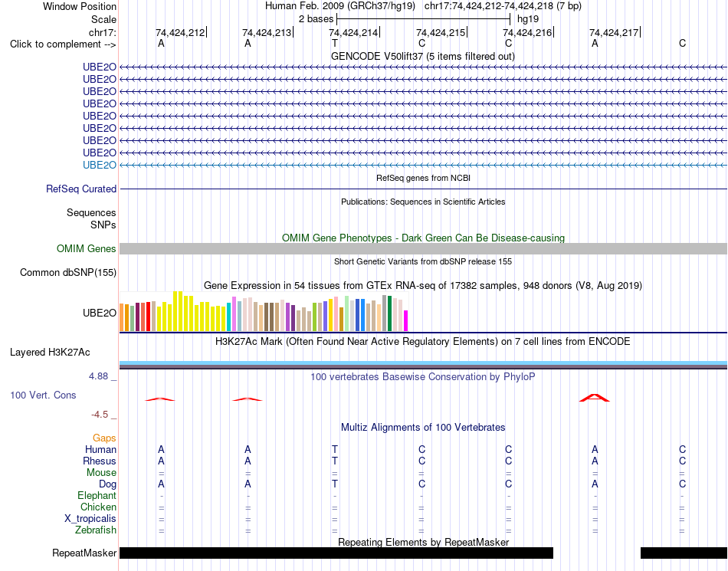Click the Sequences track label
The height and width of the screenshot is (571, 728).
[x=91, y=212]
